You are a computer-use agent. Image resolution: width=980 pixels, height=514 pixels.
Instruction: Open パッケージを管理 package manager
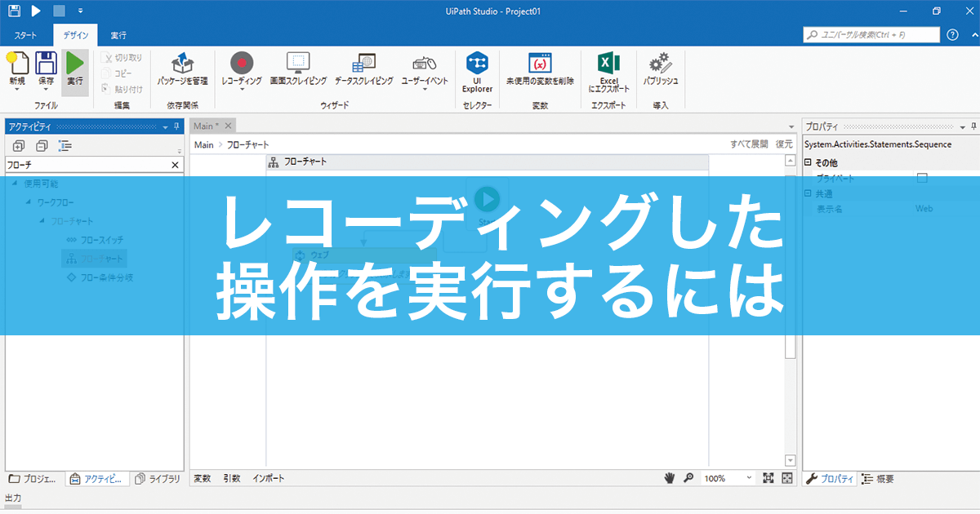click(182, 69)
